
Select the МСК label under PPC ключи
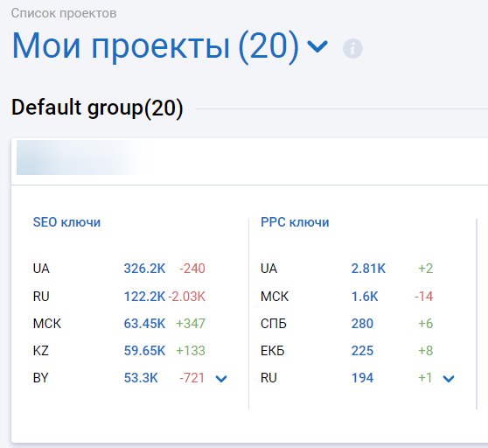pyautogui.click(x=275, y=297)
